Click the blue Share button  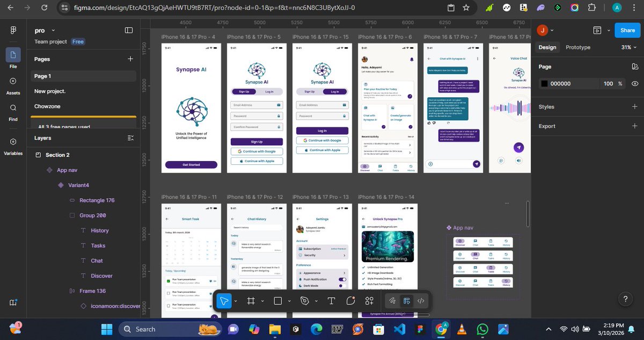click(x=627, y=31)
